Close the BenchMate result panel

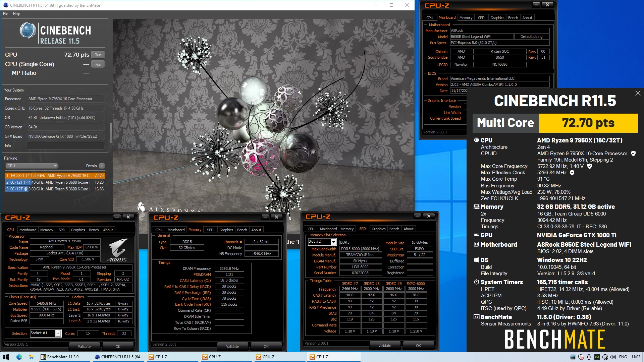[638, 93]
